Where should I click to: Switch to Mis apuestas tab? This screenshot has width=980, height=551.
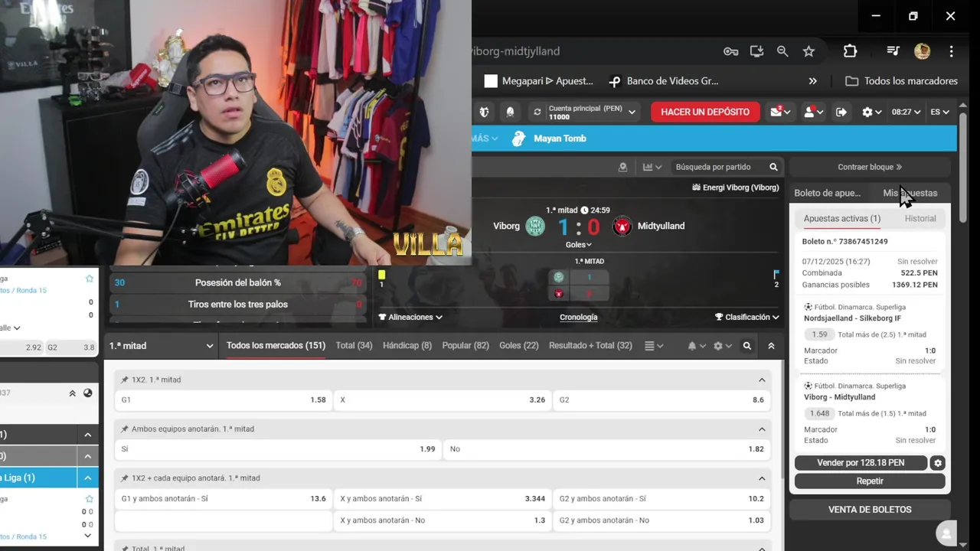(910, 193)
